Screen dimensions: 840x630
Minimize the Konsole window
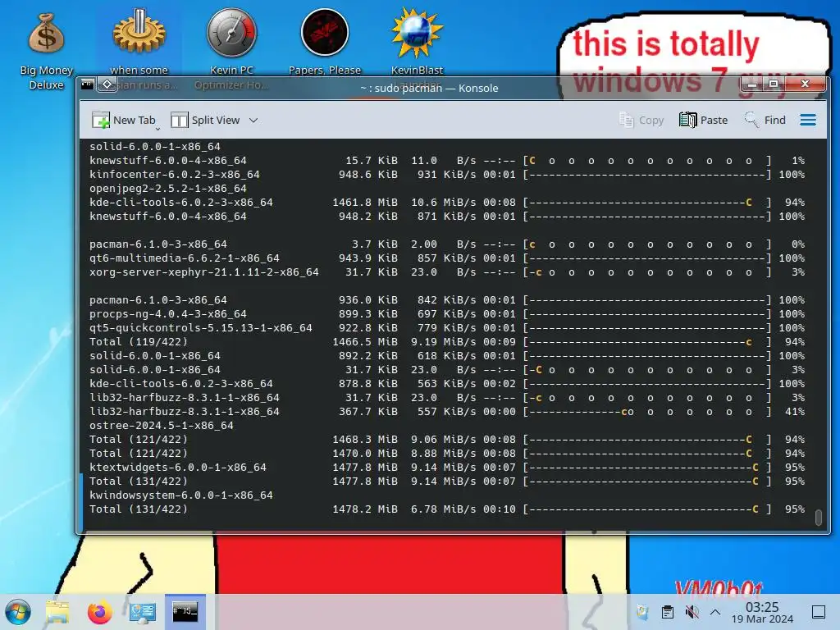[x=752, y=84]
